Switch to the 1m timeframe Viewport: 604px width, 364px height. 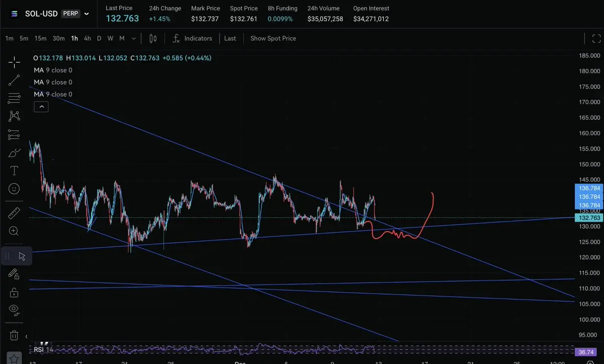[x=9, y=38]
